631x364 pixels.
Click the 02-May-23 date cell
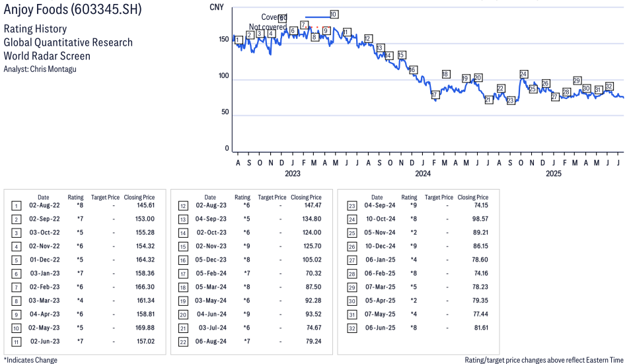(44, 328)
